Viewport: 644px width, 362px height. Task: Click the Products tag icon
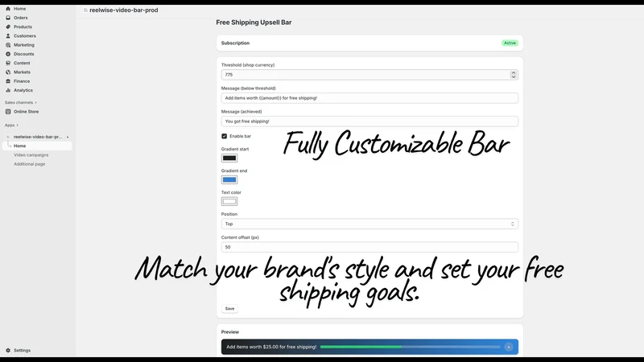click(x=8, y=27)
